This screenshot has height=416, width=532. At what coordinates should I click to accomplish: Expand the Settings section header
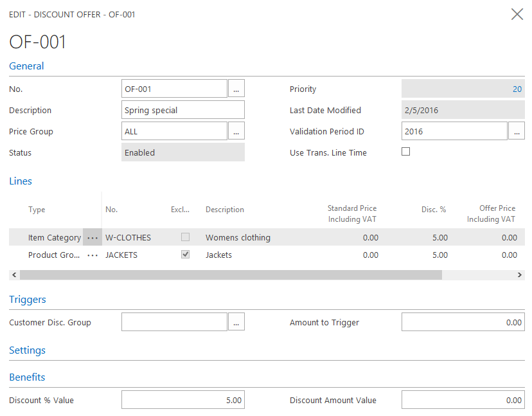[27, 350]
